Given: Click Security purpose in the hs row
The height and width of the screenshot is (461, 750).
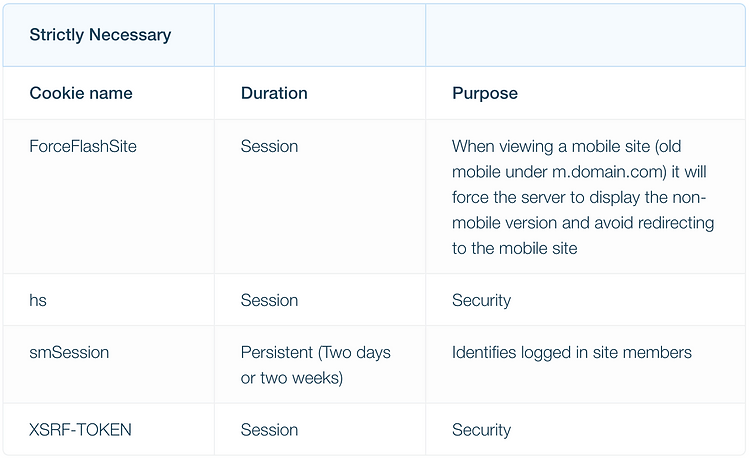Looking at the screenshot, I should coord(481,300).
